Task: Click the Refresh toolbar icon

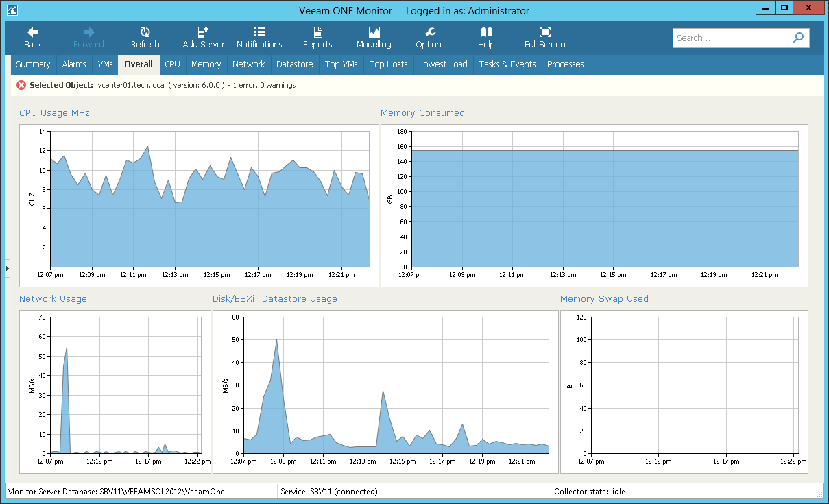Action: (145, 38)
